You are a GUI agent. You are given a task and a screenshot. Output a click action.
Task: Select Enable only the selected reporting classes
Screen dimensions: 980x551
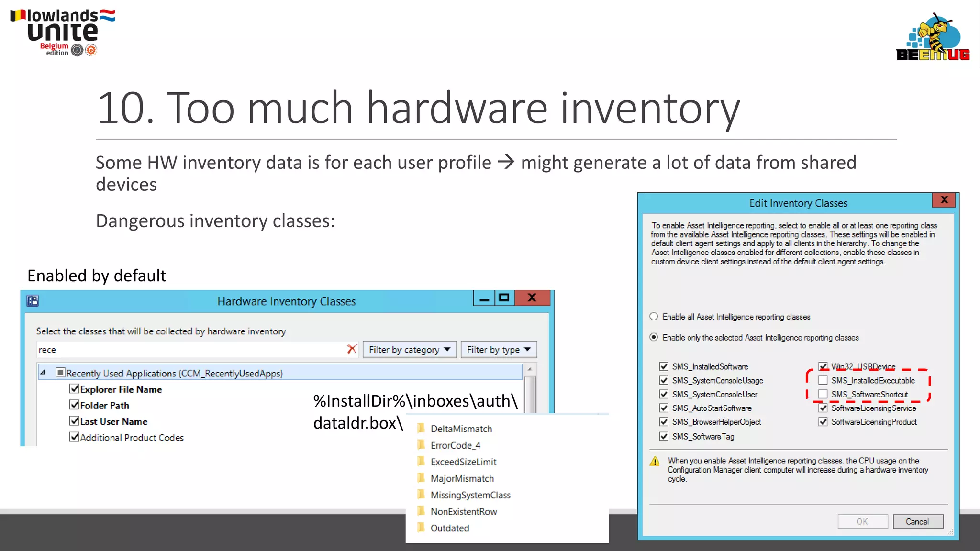pos(654,337)
